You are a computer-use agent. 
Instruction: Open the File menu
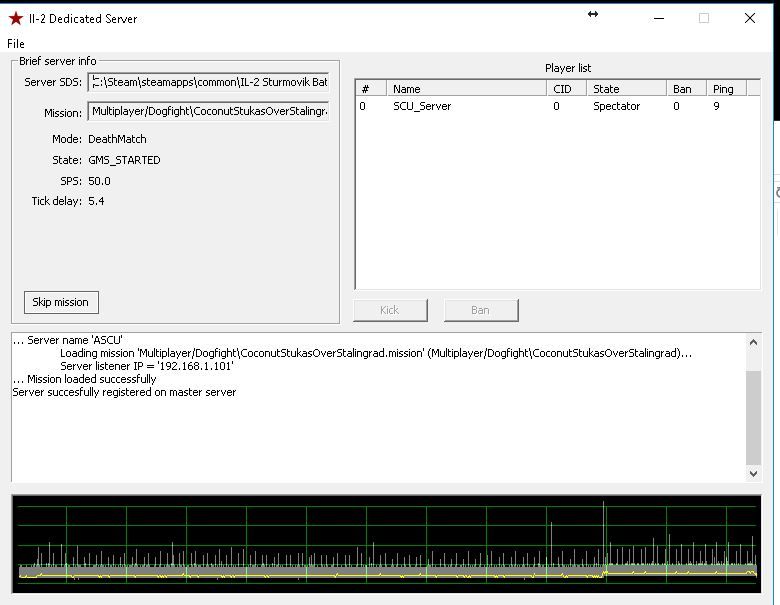click(16, 44)
